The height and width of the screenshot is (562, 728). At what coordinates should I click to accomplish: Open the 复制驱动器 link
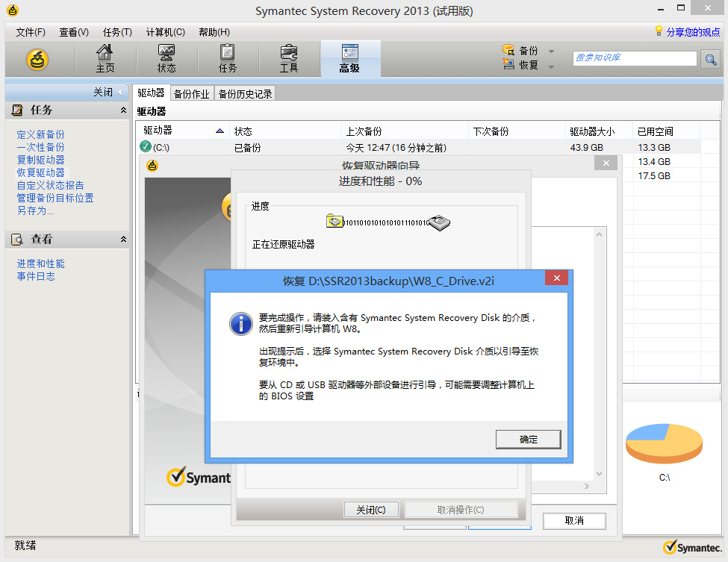pyautogui.click(x=40, y=160)
